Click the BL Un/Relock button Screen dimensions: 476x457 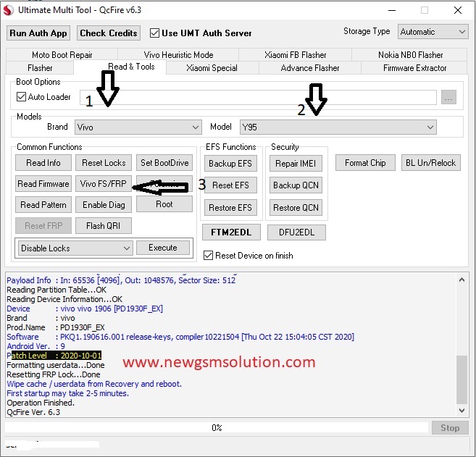tap(431, 163)
